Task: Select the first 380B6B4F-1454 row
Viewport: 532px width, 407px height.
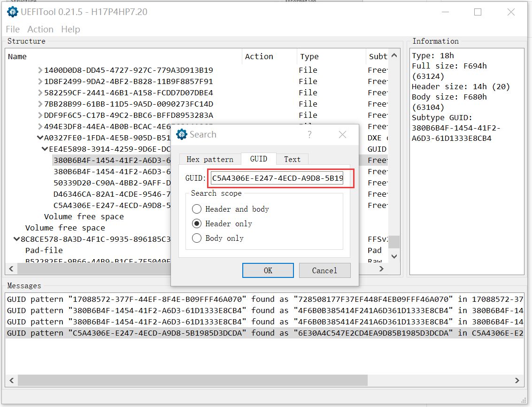Action: (112, 160)
